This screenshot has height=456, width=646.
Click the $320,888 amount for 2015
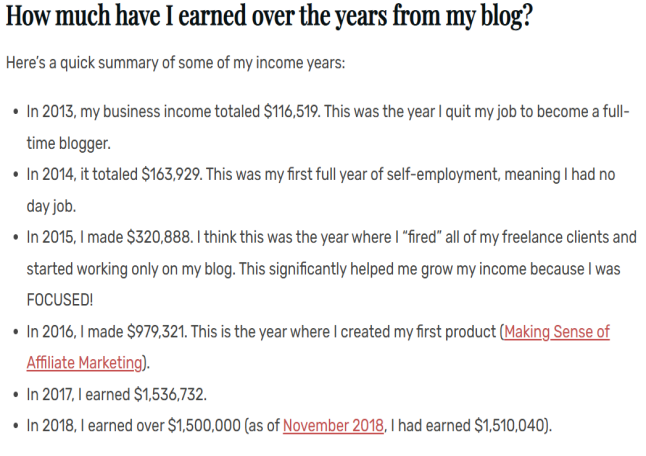pyautogui.click(x=159, y=237)
